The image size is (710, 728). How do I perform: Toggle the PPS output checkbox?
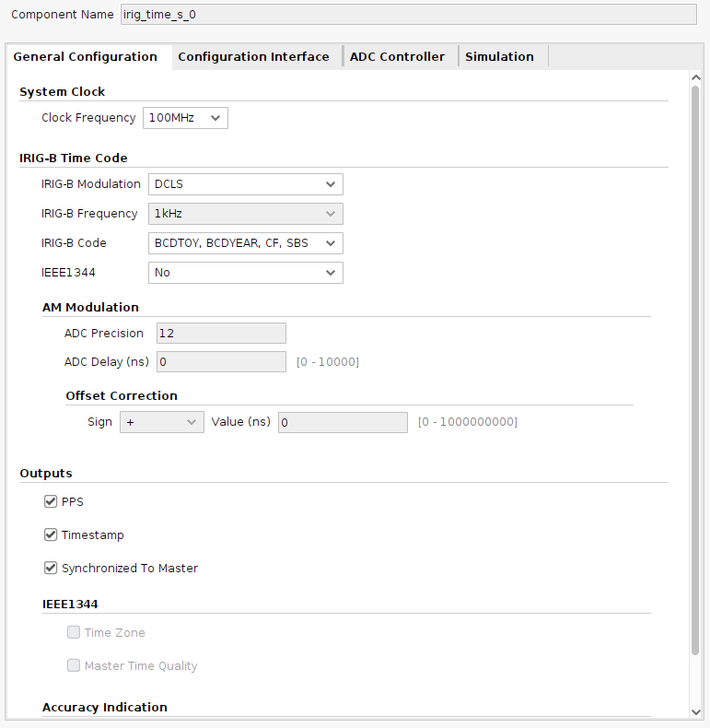point(51,501)
